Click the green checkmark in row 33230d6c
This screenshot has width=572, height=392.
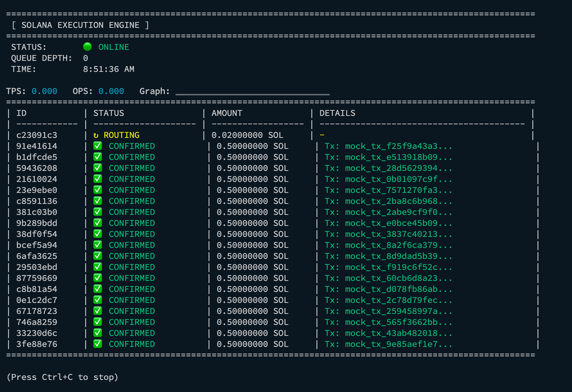click(x=98, y=333)
